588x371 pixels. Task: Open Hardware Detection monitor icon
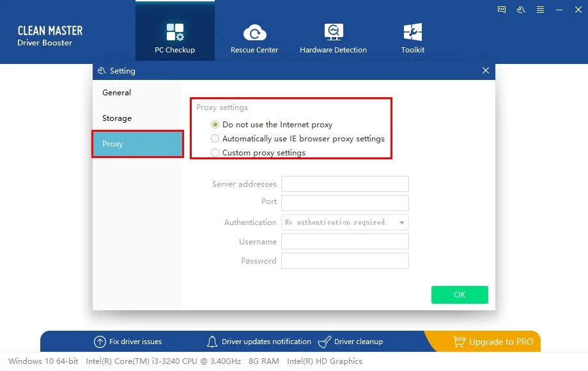[333, 32]
